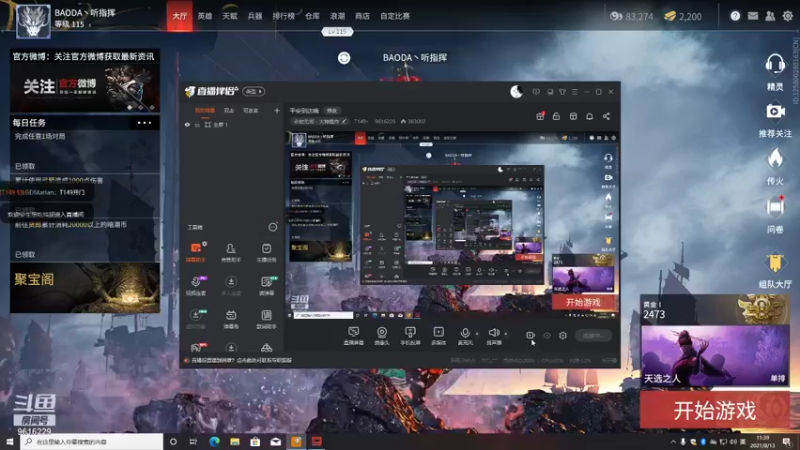The width and height of the screenshot is (800, 450).
Task: Open game settings gear in the top right corner
Action: [788, 16]
